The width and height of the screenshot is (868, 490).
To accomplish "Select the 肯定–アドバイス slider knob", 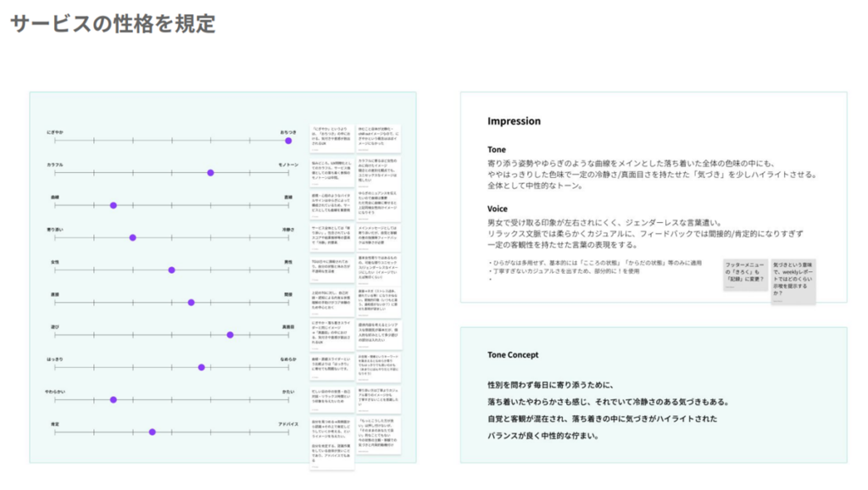I will click(x=153, y=432).
